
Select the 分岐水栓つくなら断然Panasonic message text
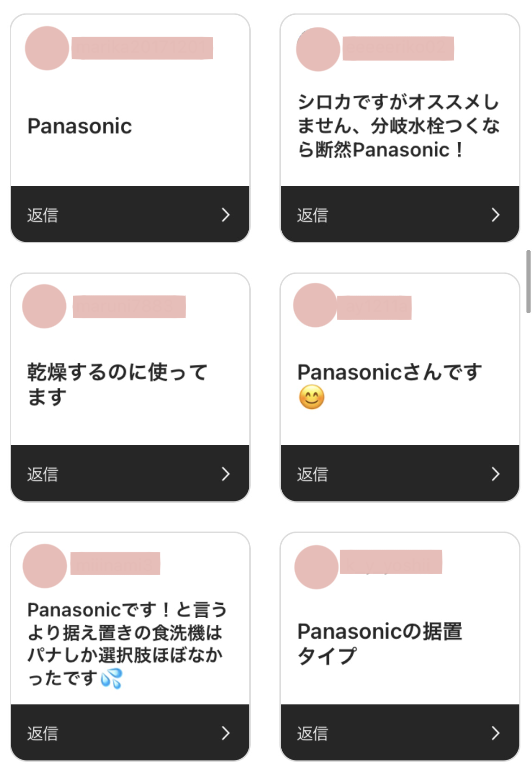point(399,126)
